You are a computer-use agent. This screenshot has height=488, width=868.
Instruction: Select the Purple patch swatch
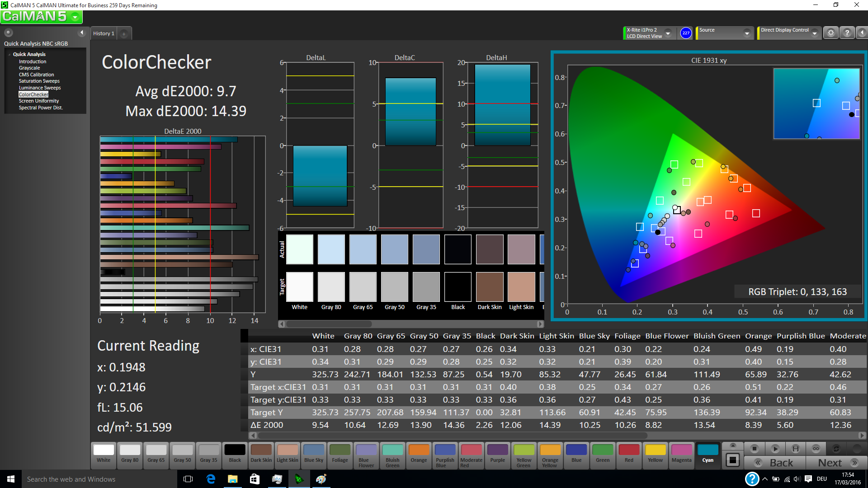(x=497, y=455)
